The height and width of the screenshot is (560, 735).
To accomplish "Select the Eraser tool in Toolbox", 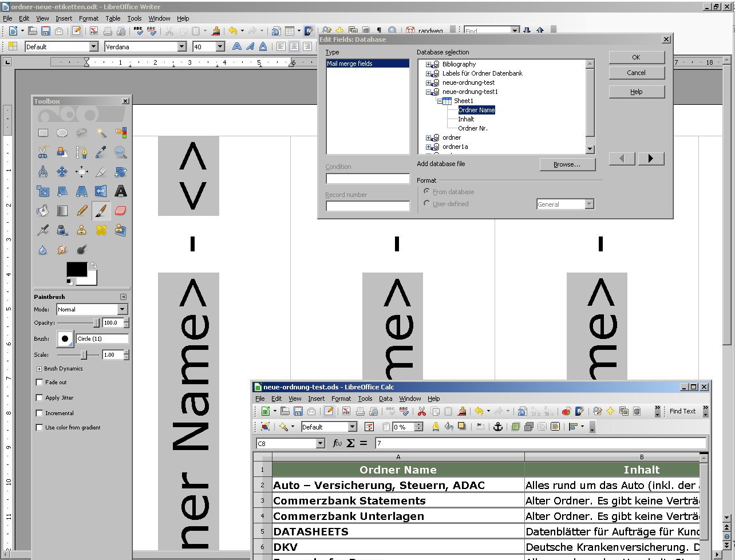I will point(121,211).
